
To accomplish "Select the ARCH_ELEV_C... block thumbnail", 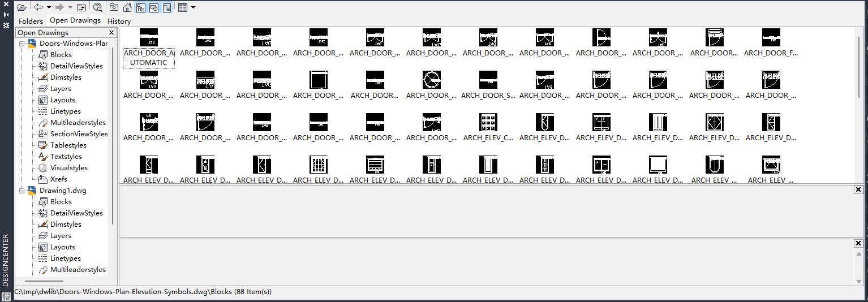I will click(488, 122).
